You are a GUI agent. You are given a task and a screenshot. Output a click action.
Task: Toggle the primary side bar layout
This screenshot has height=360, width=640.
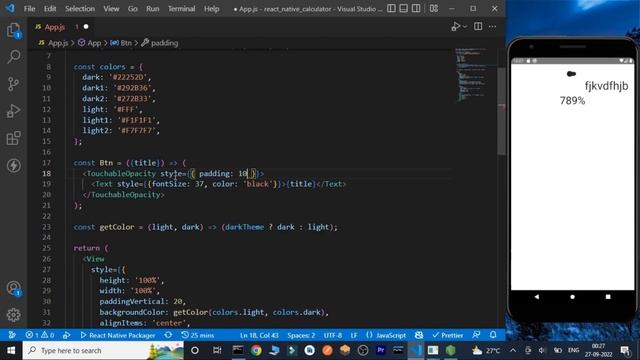391,9
